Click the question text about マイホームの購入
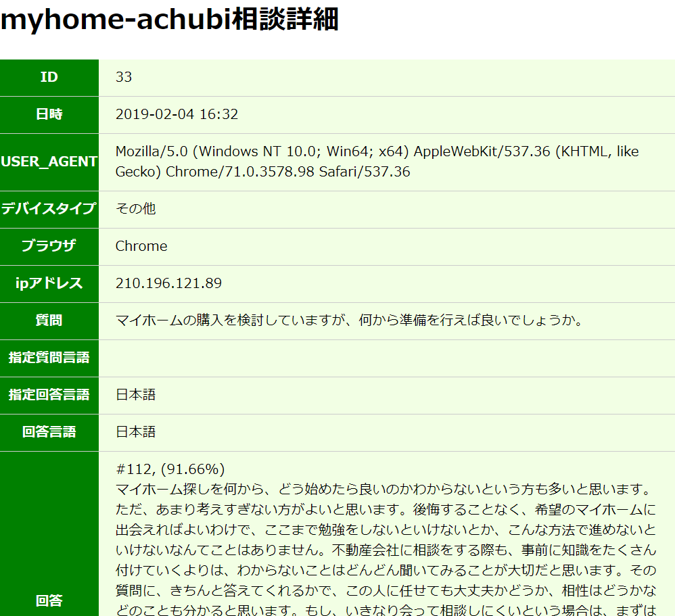 (x=349, y=321)
